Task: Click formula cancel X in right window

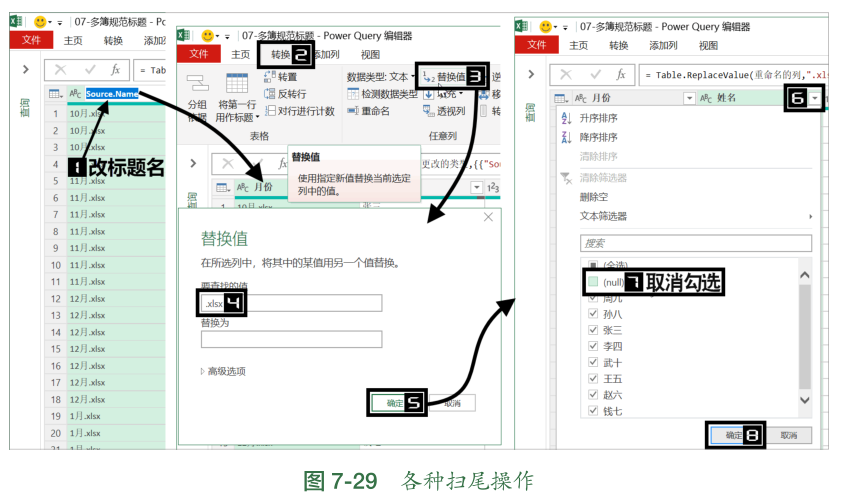Action: [566, 75]
